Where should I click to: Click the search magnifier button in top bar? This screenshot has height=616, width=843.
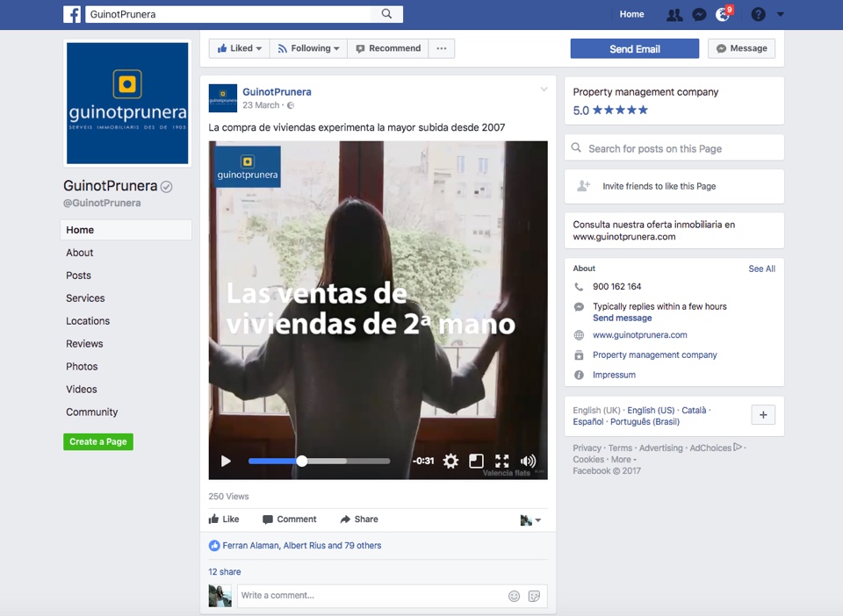point(386,14)
